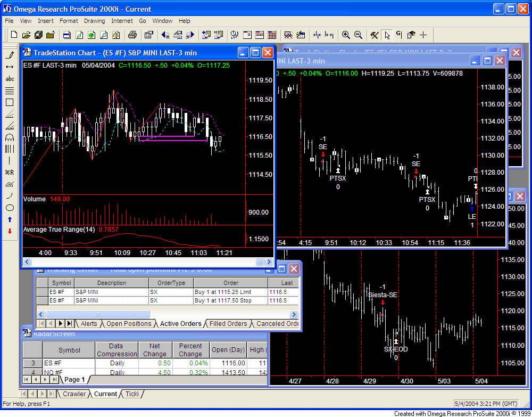Select the pointer cursor tool
The height and width of the screenshot is (417, 532).
click(387, 35)
